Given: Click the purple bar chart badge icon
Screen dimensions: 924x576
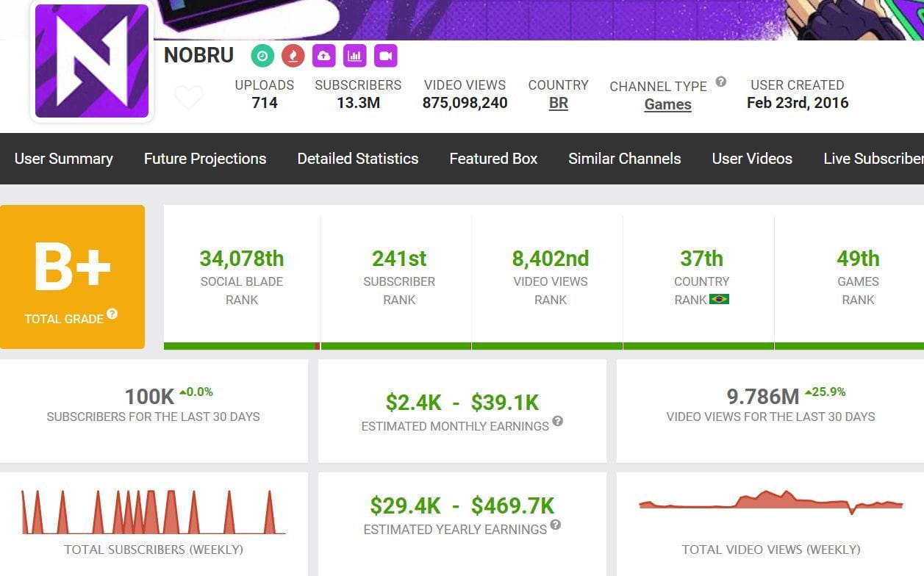Looking at the screenshot, I should tap(355, 56).
